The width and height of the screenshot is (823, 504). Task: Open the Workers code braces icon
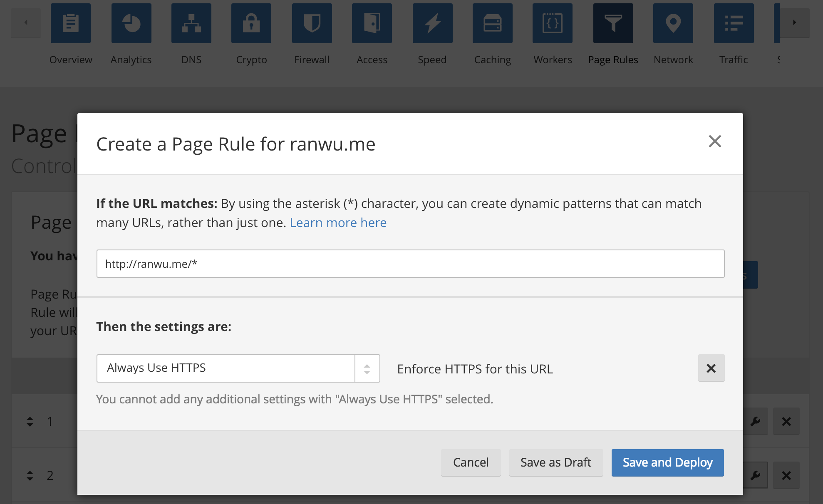tap(553, 23)
